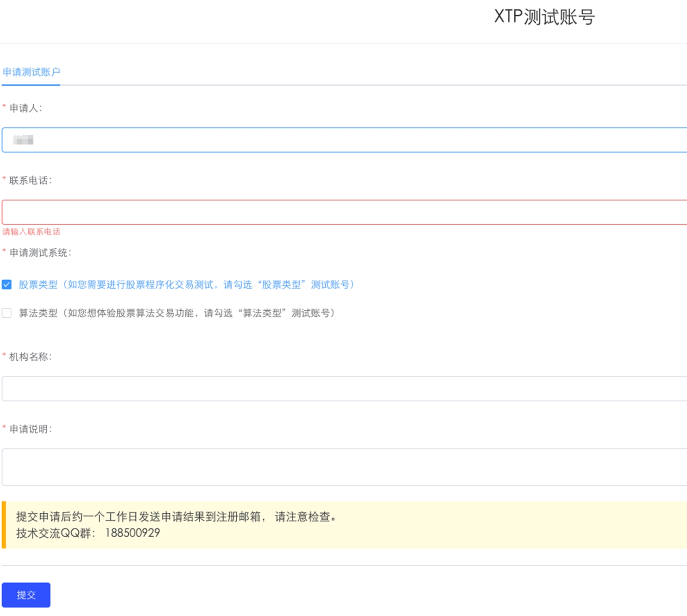The height and width of the screenshot is (616, 687).
Task: Click the 申请说明 text area
Action: pyautogui.click(x=344, y=467)
